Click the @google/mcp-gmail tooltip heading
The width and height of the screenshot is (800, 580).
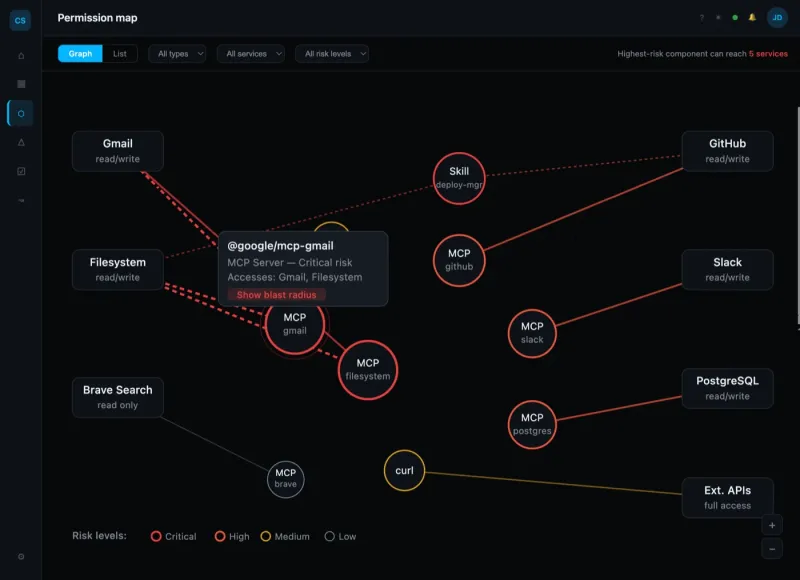pos(280,246)
